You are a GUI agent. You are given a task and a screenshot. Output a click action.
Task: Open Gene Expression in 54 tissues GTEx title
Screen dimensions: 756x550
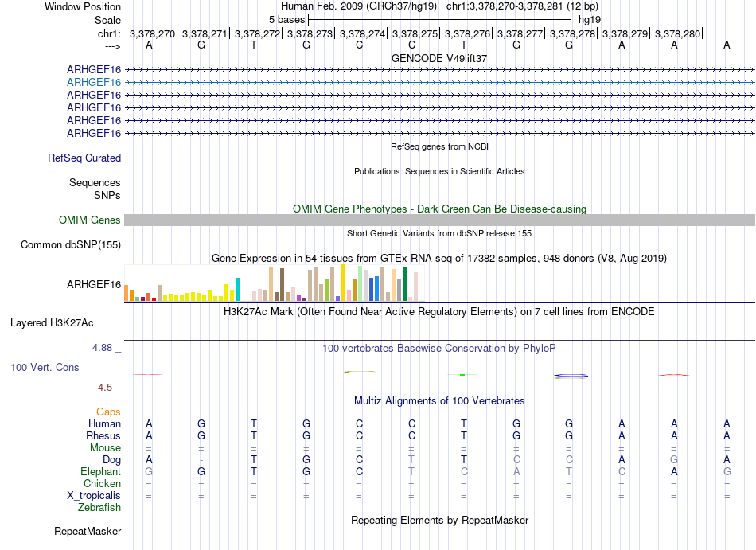point(439,259)
